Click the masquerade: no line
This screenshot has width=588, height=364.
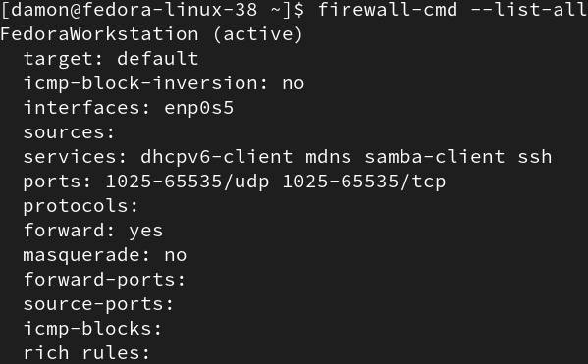[105, 255]
